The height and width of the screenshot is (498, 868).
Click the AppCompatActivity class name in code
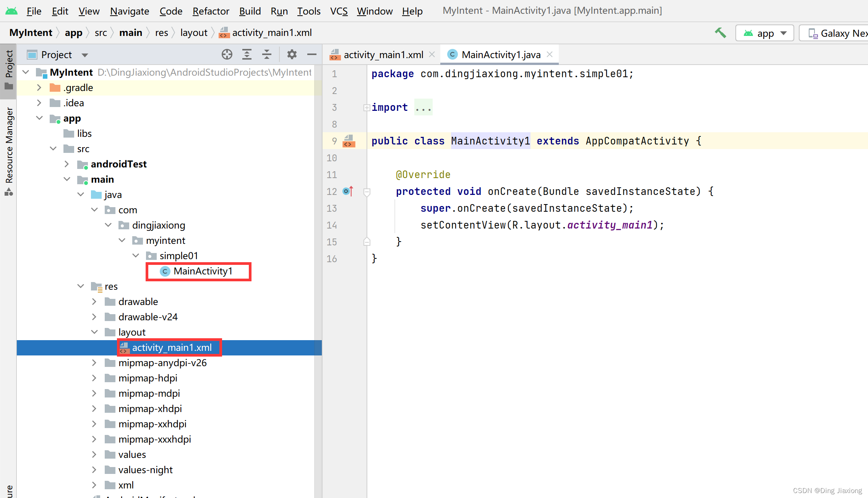click(637, 141)
